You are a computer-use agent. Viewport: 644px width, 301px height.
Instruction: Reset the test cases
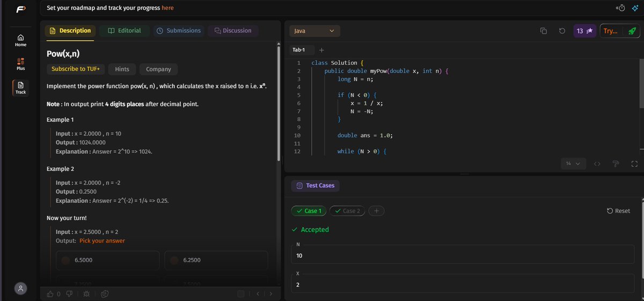pyautogui.click(x=618, y=211)
